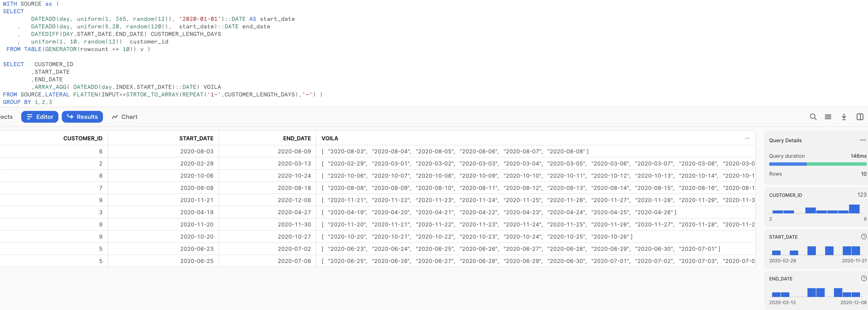The image size is (868, 310).
Task: Click the download results icon
Action: pos(844,117)
